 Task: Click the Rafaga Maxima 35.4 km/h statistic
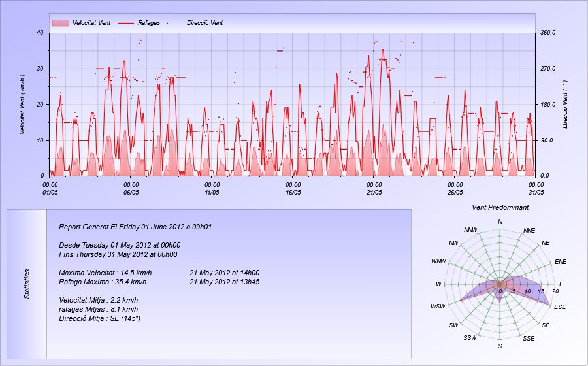pyautogui.click(x=103, y=282)
